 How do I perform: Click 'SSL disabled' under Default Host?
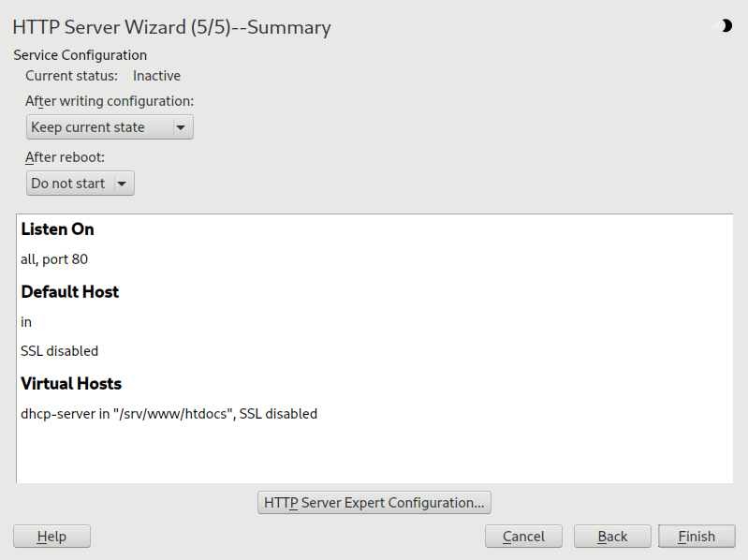59,351
